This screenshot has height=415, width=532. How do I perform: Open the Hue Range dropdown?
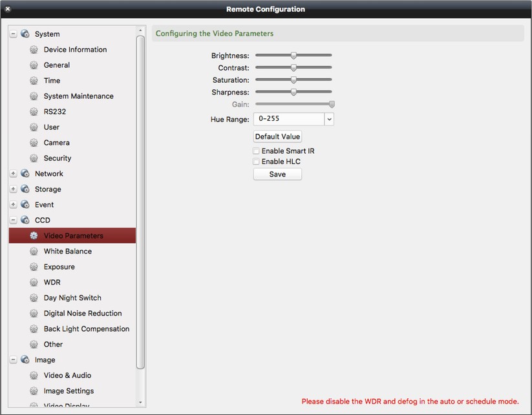point(328,119)
